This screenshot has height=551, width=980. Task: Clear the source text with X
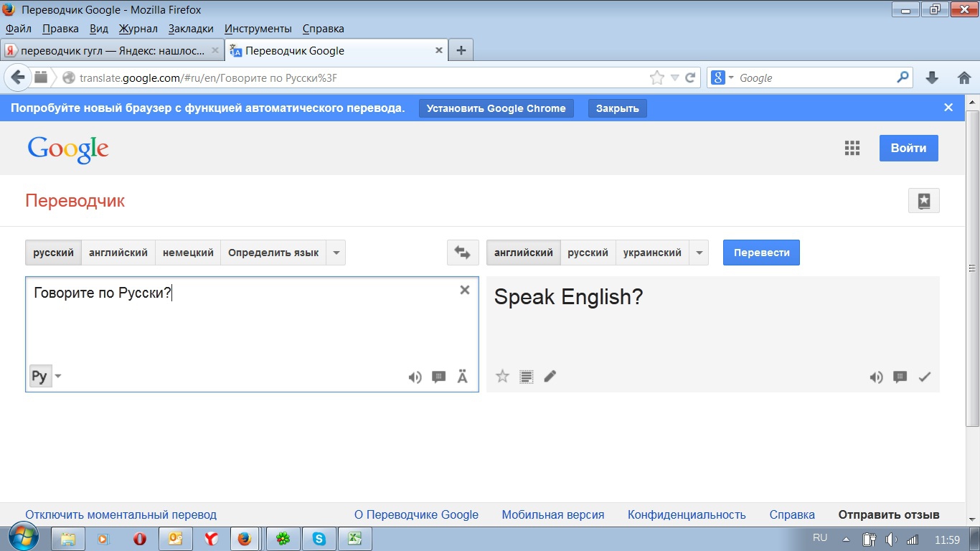coord(465,290)
